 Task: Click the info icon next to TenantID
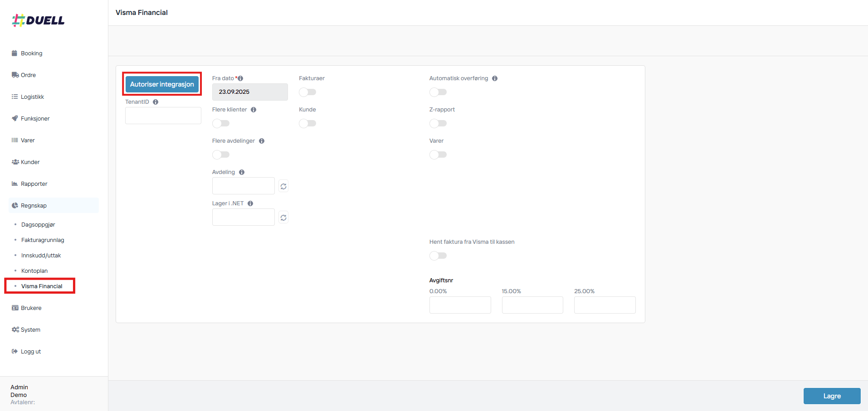point(156,102)
